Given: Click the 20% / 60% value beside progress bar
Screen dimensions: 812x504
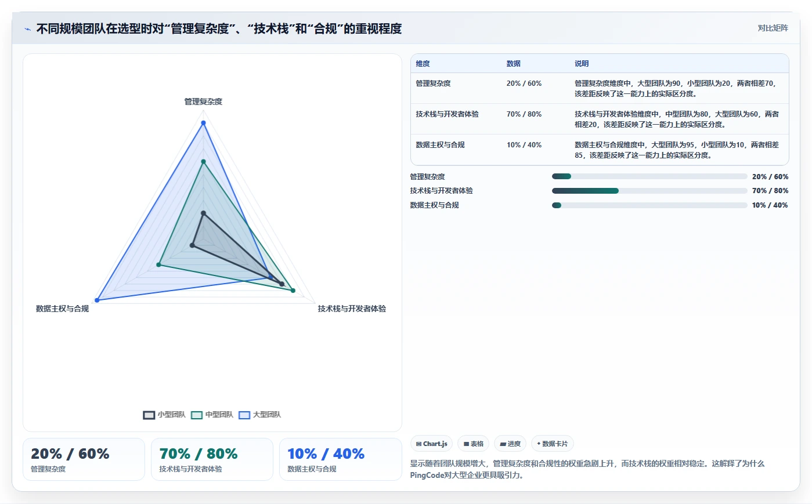Looking at the screenshot, I should [x=770, y=177].
